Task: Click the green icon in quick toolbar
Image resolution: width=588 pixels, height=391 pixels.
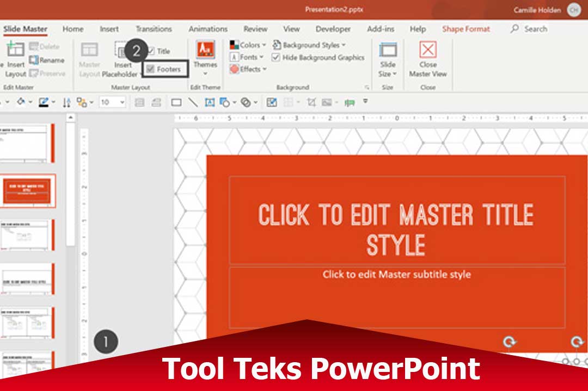Action: 350,103
